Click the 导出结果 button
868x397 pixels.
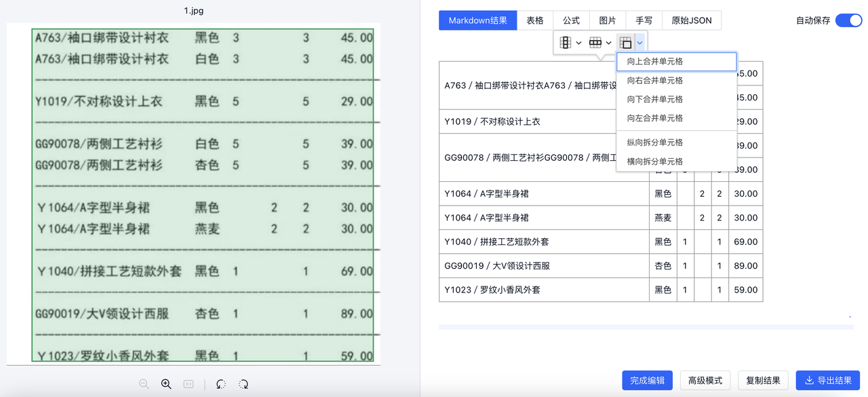tap(828, 380)
